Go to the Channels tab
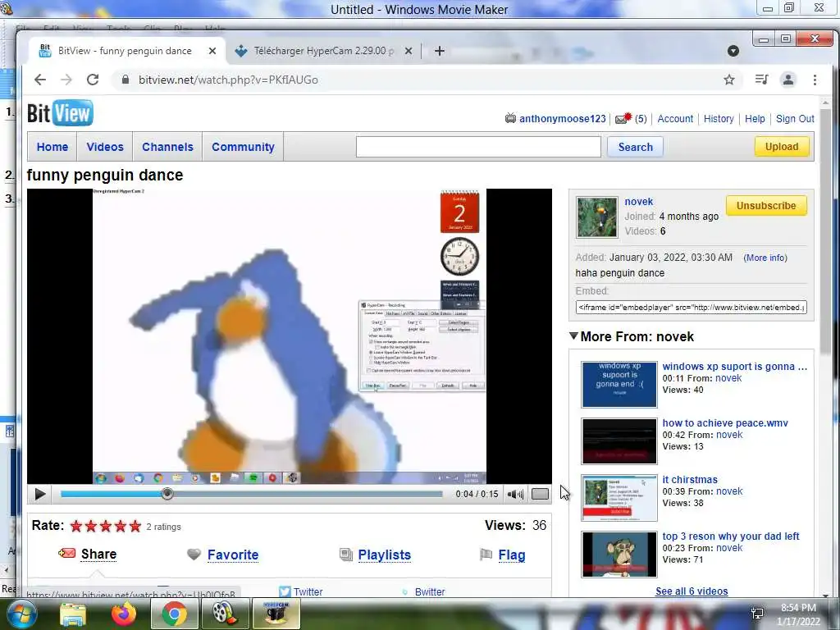Image resolution: width=840 pixels, height=630 pixels. (167, 147)
